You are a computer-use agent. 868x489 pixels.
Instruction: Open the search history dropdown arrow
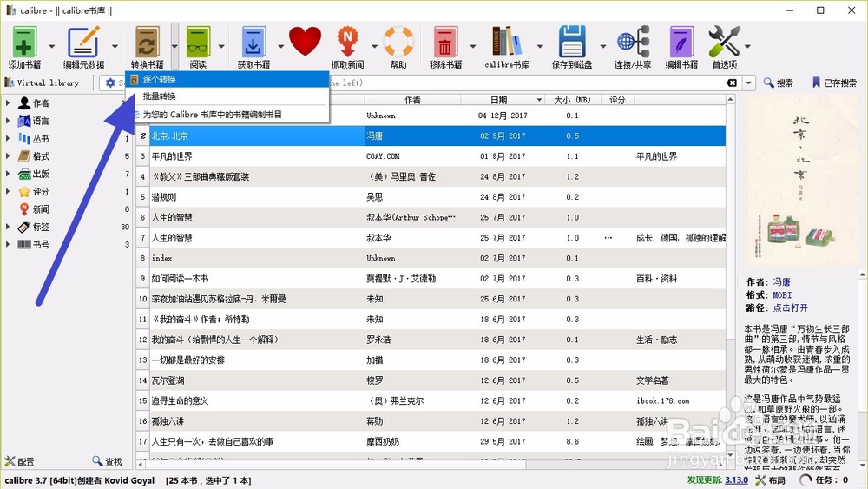[x=748, y=83]
